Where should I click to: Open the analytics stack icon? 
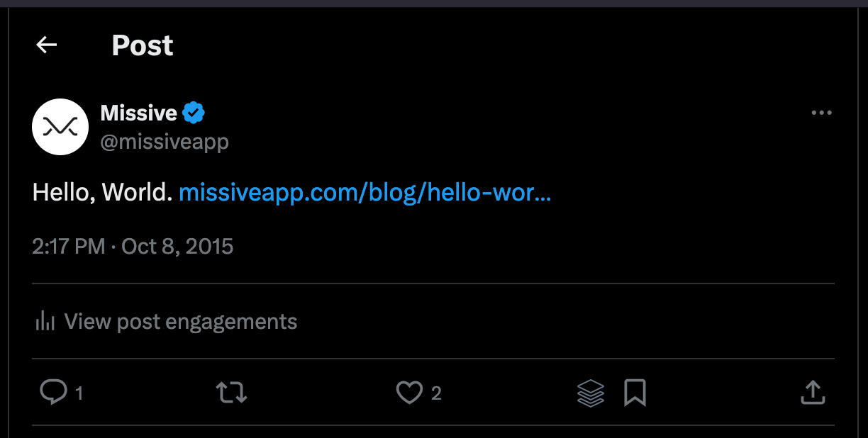(591, 392)
